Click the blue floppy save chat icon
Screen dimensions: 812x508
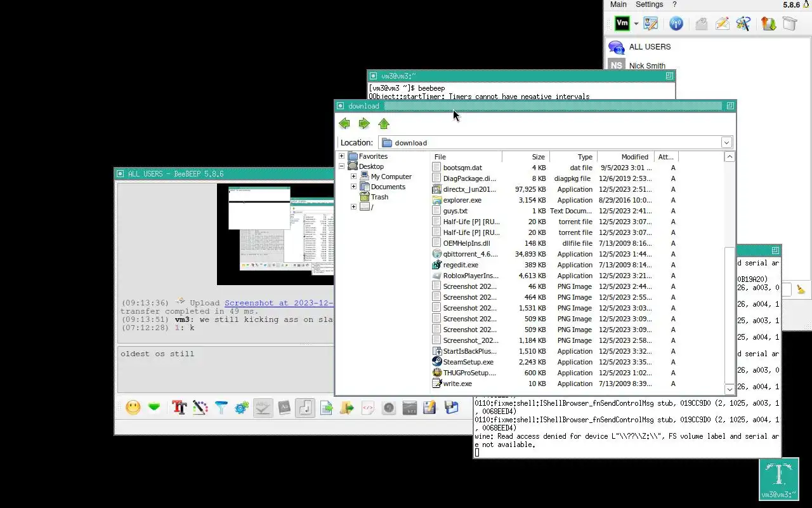click(452, 408)
